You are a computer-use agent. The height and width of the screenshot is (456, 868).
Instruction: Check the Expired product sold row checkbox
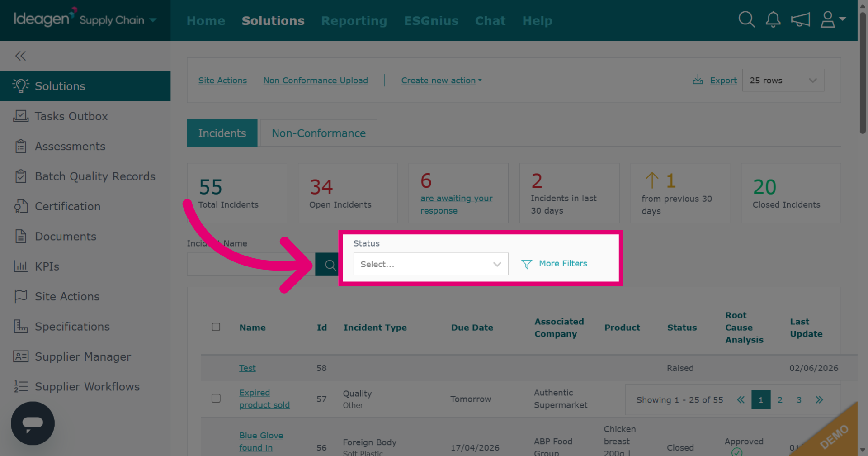216,399
